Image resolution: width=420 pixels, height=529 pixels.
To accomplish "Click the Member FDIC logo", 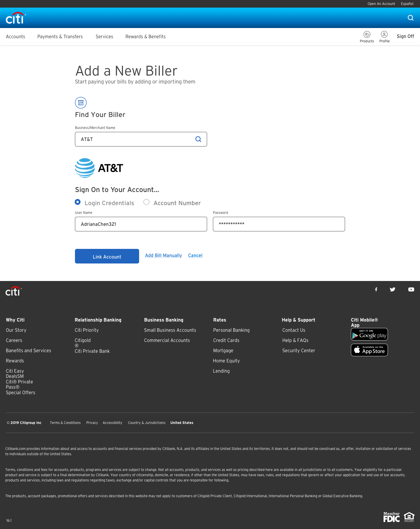I will [x=391, y=517].
